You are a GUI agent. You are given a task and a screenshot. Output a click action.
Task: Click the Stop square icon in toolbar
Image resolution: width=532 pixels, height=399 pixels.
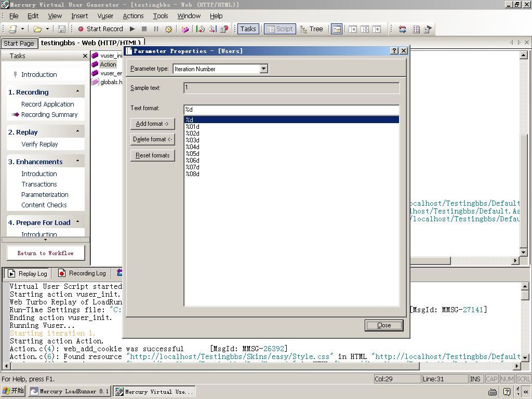pos(144,29)
